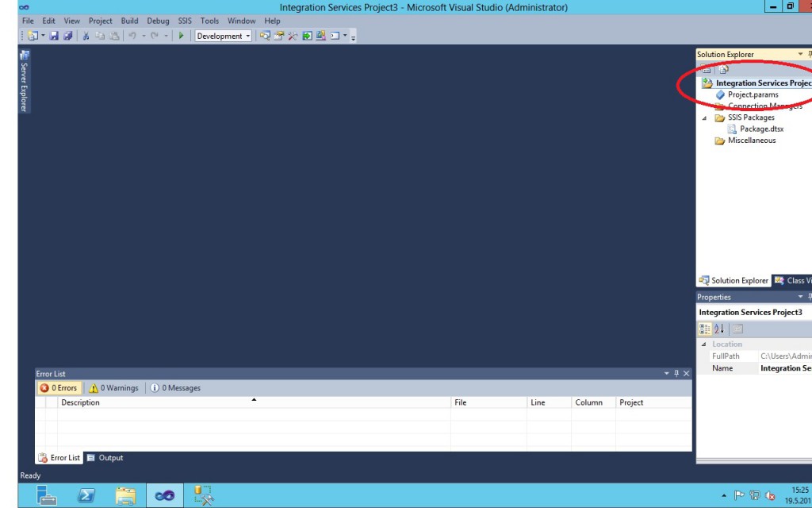This screenshot has width=812, height=508.
Task: Select Project.params in Solution Explorer
Action: coord(753,94)
